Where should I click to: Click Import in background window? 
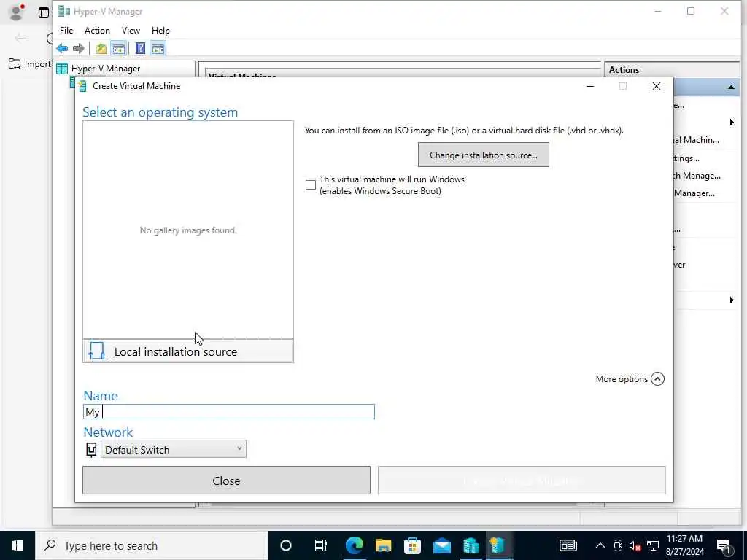(x=29, y=64)
